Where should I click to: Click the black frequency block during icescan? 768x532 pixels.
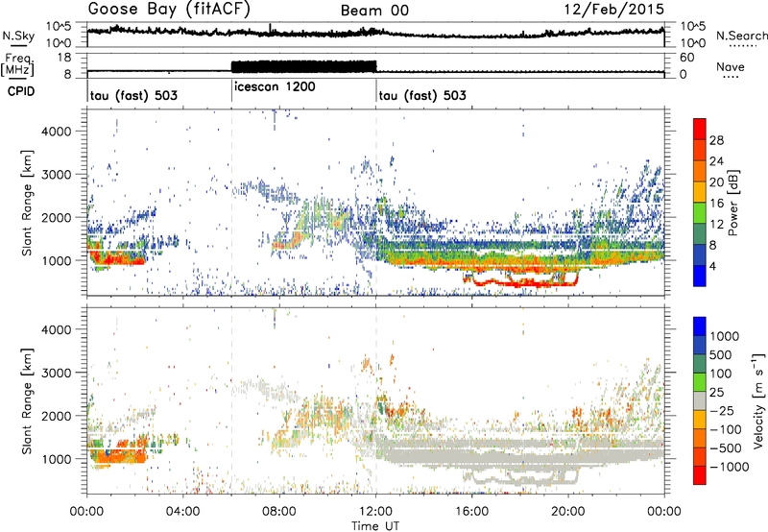(x=303, y=66)
